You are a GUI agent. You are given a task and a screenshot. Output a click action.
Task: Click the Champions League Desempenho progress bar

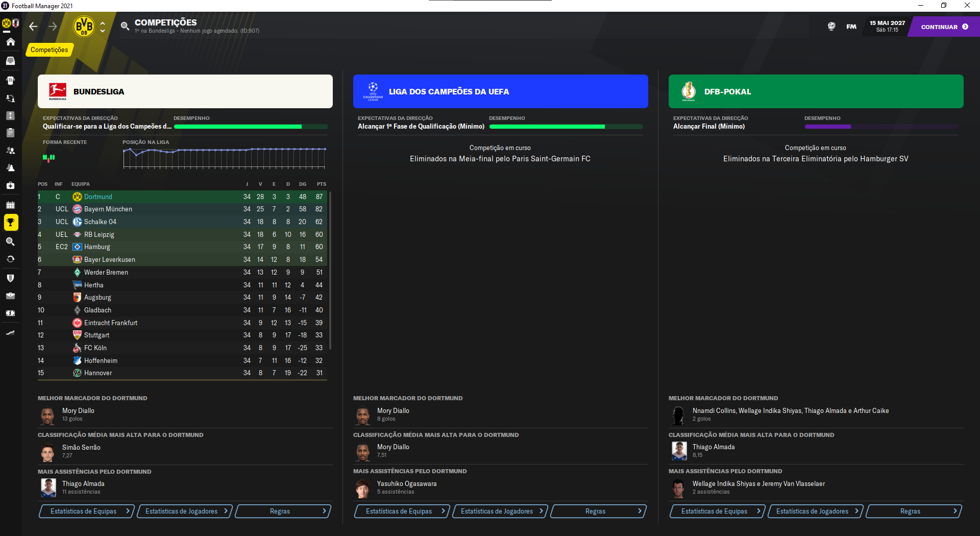point(566,127)
